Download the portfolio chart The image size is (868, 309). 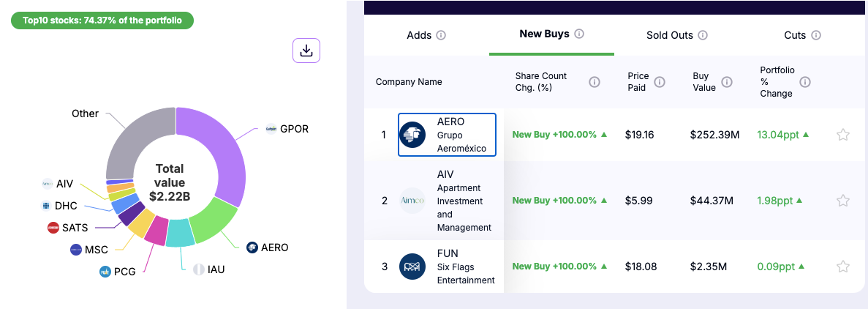(306, 51)
